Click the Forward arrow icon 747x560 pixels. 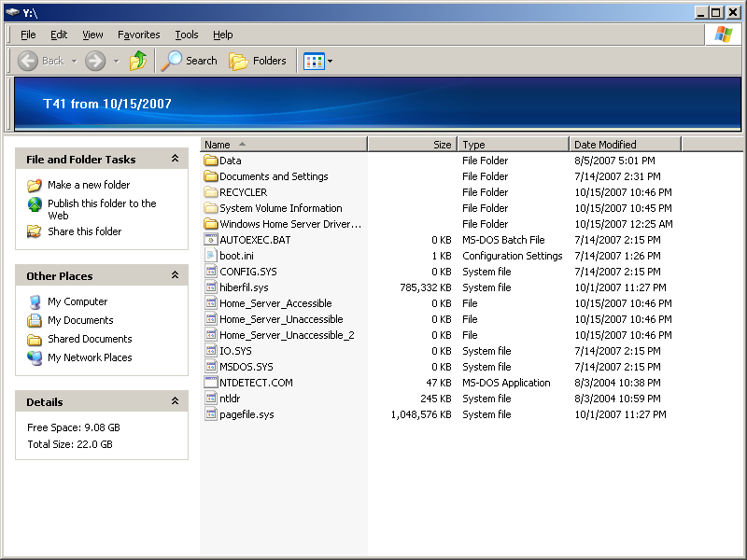point(95,61)
